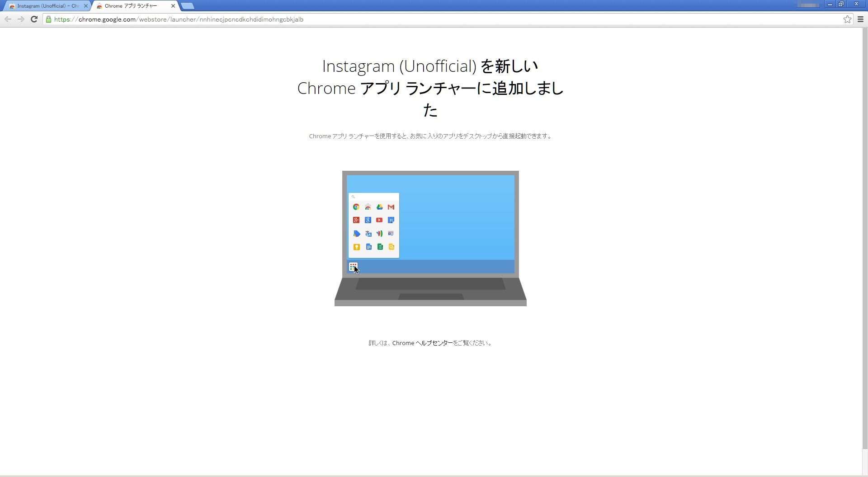Click the heading Instagram (Unofficial) を新しい
Screen dimensions: 868x477
pyautogui.click(x=430, y=66)
